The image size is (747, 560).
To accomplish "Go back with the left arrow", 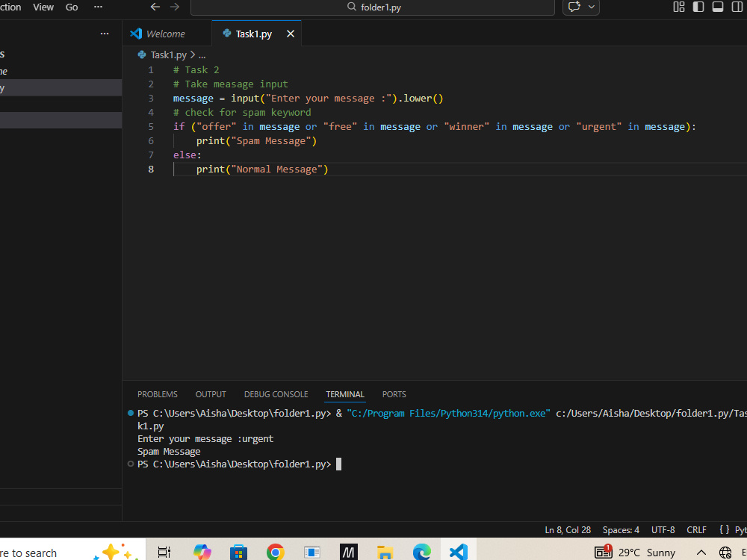I will (x=155, y=7).
